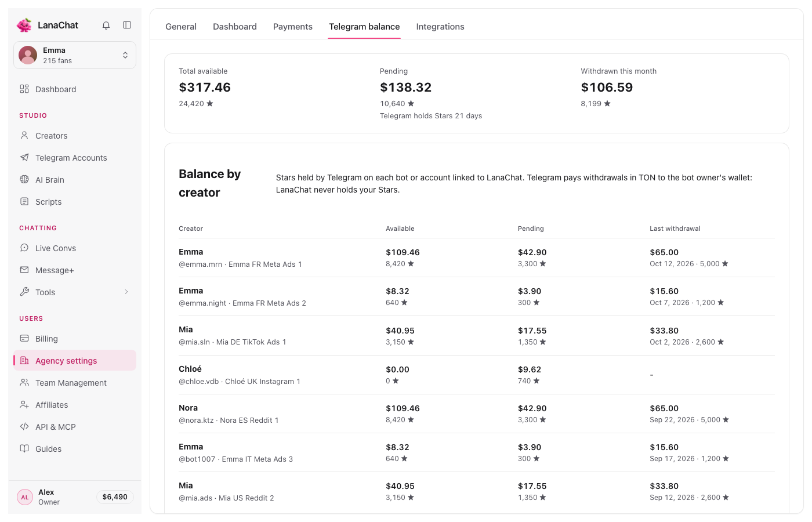Click the $6,490 balance badge
The height and width of the screenshot is (522, 812).
pos(115,497)
